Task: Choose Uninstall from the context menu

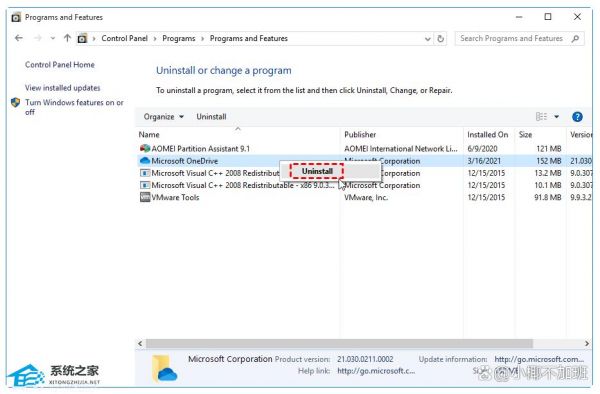Action: [x=317, y=171]
